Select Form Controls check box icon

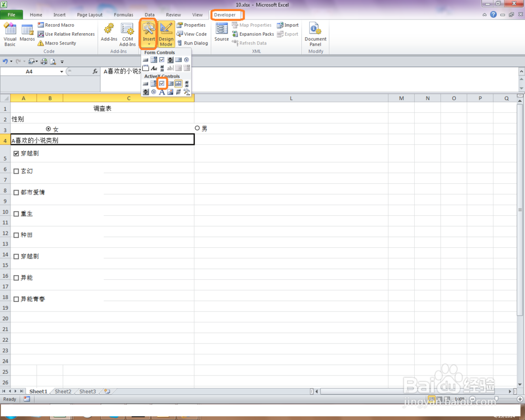coord(162,60)
